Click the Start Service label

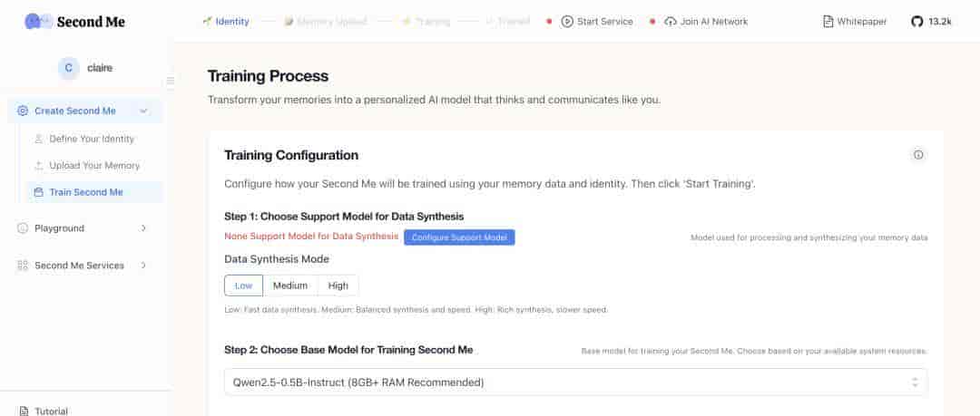(605, 21)
